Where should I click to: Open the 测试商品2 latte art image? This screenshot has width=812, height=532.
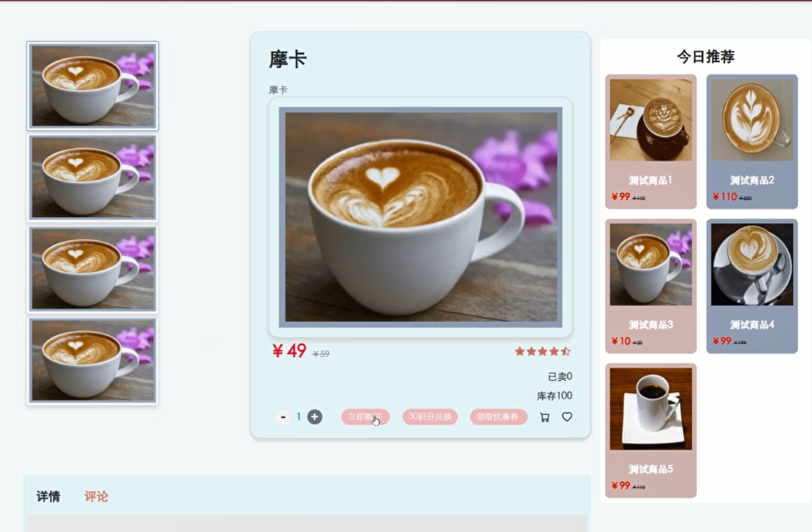(752, 119)
